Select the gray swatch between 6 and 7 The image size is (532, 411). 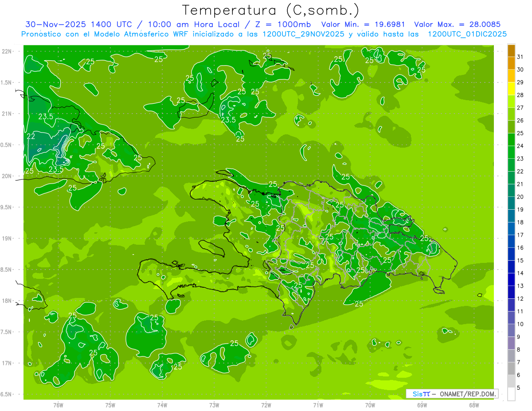511,368
